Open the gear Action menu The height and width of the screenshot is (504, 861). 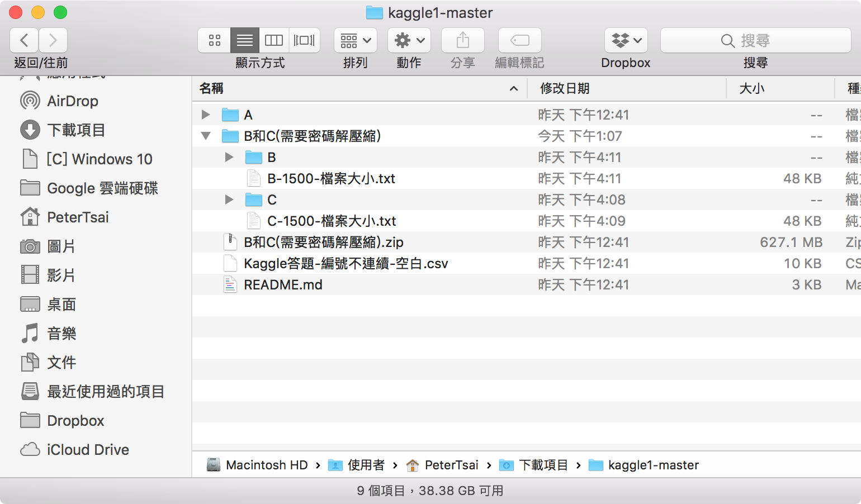[x=409, y=40]
